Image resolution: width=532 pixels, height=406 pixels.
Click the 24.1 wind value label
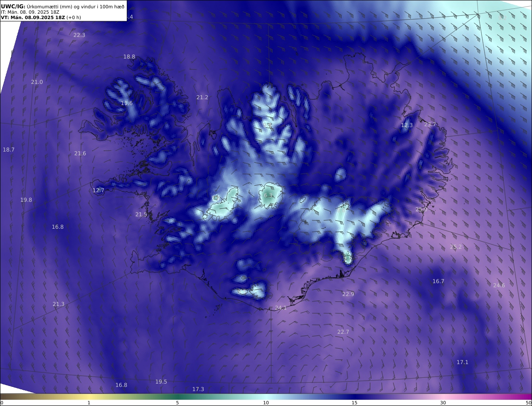(281, 308)
